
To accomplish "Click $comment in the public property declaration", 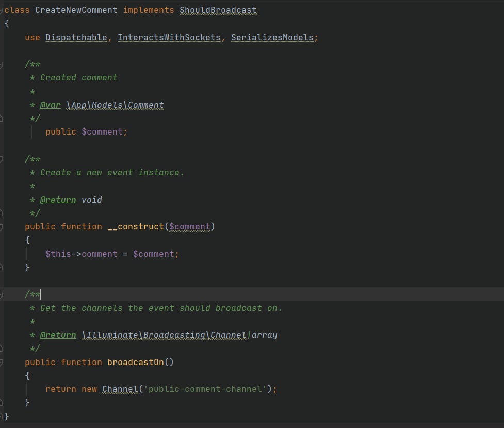I will 102,131.
